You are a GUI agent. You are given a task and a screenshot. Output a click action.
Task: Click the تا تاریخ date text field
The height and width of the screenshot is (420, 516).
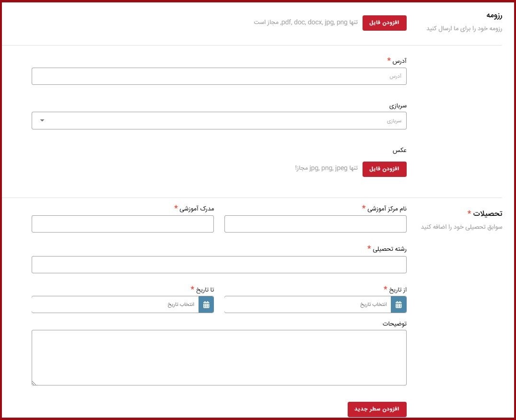coord(115,304)
